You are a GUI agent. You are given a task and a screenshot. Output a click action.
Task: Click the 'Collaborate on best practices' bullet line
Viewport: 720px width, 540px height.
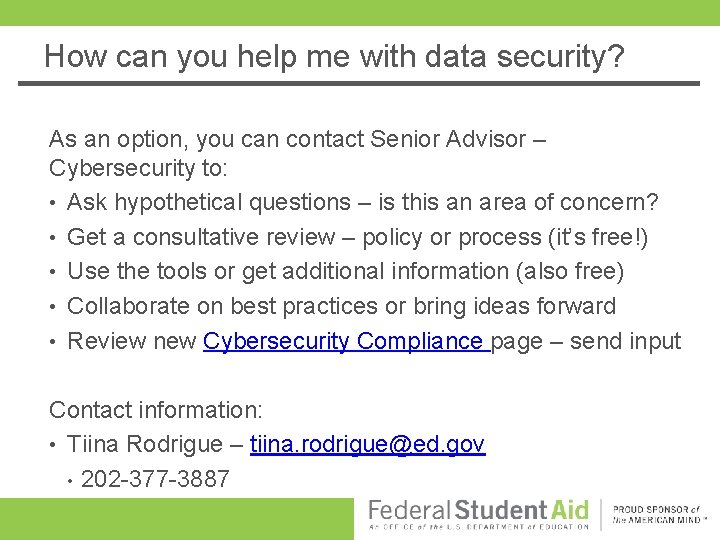click(x=341, y=306)
